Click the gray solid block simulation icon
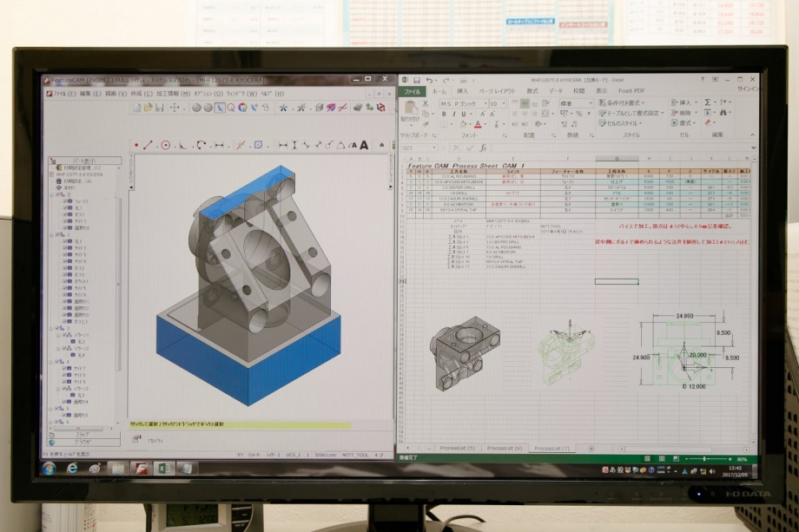The width and height of the screenshot is (799, 532). [x=358, y=108]
